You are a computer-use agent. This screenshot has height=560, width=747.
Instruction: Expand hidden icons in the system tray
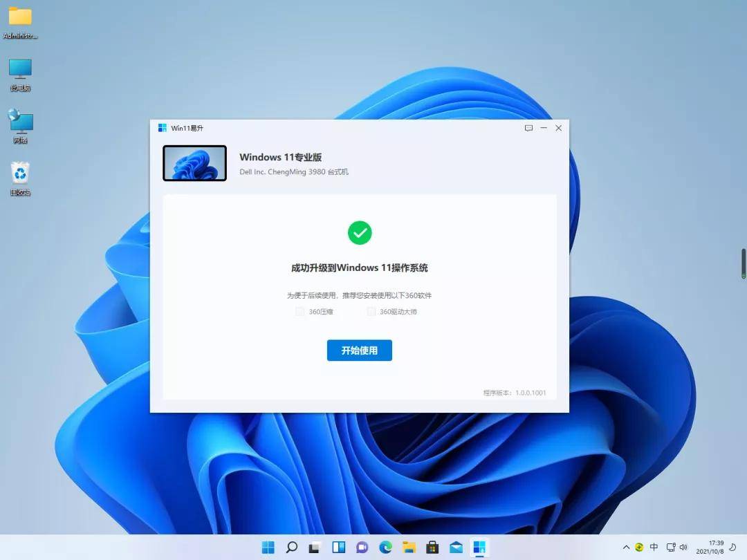coord(626,547)
